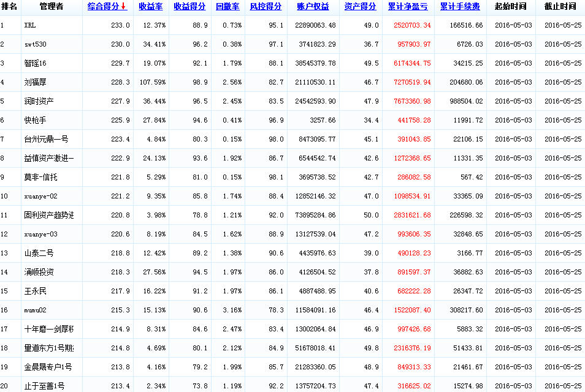Select manager 山泰二号
Viewport: 585px width, 392px height.
(39, 254)
